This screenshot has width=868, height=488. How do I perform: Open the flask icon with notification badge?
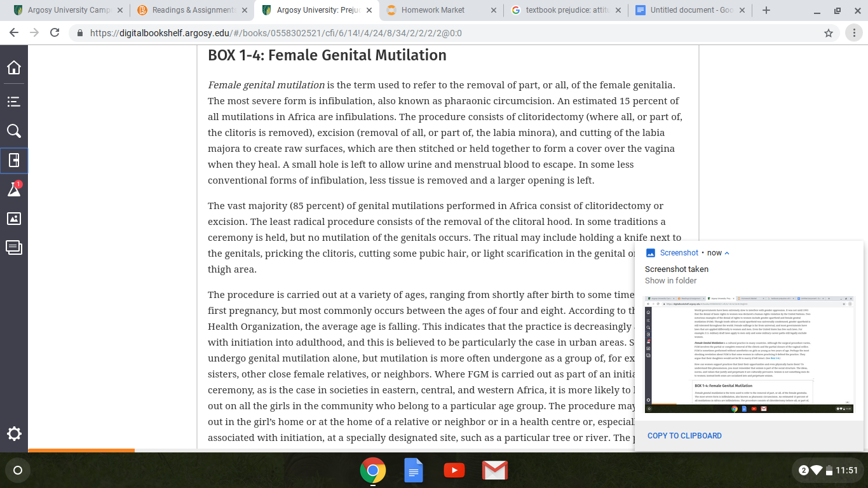tap(14, 189)
